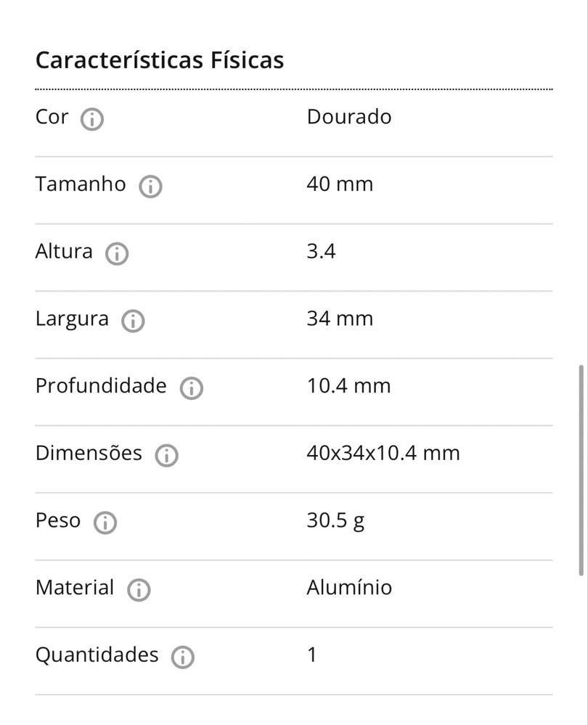Select the Profundidade label text

[101, 385]
